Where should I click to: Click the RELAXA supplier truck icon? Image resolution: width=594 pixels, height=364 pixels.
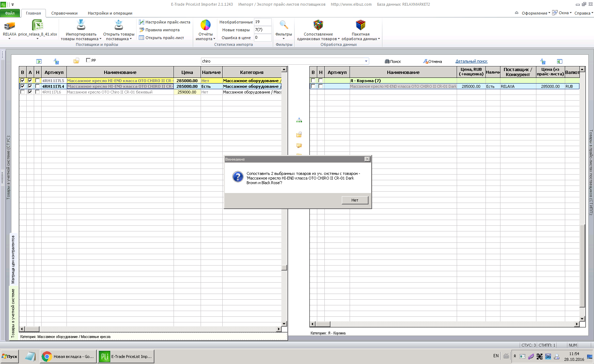point(9,26)
